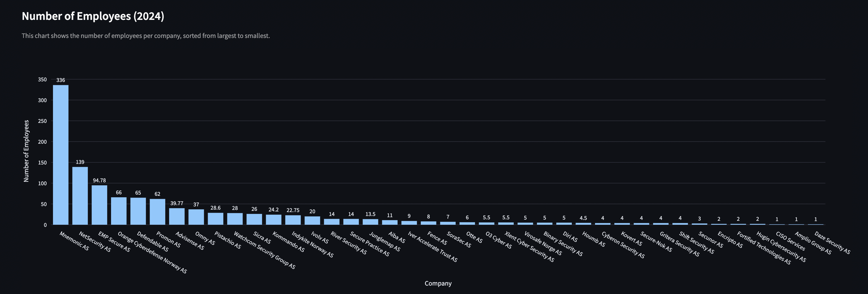Click the 'Gritera Security AS' axis label

click(x=679, y=244)
